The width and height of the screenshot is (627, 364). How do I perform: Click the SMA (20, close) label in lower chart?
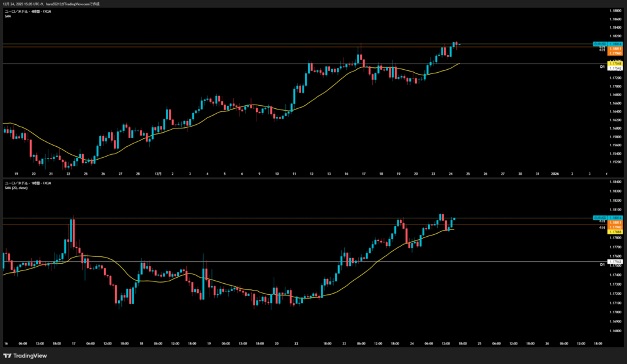[x=17, y=187]
